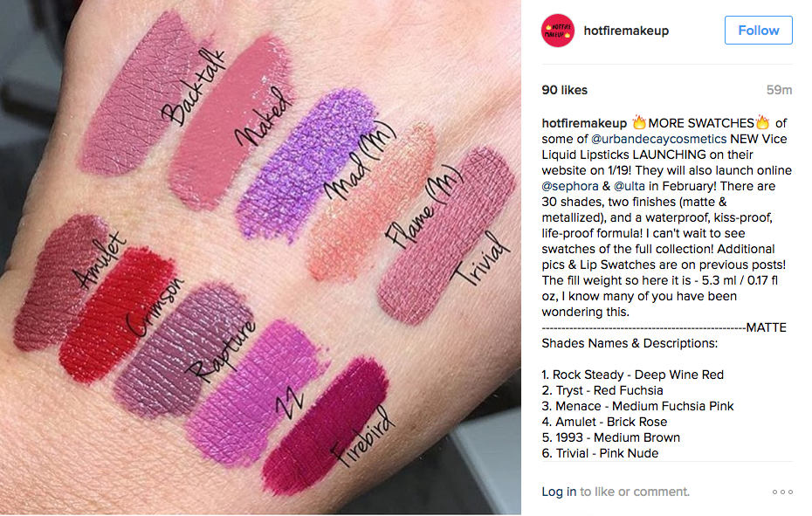812x516 pixels.
Task: Click the hotfiremakeup name in the caption
Action: click(584, 123)
